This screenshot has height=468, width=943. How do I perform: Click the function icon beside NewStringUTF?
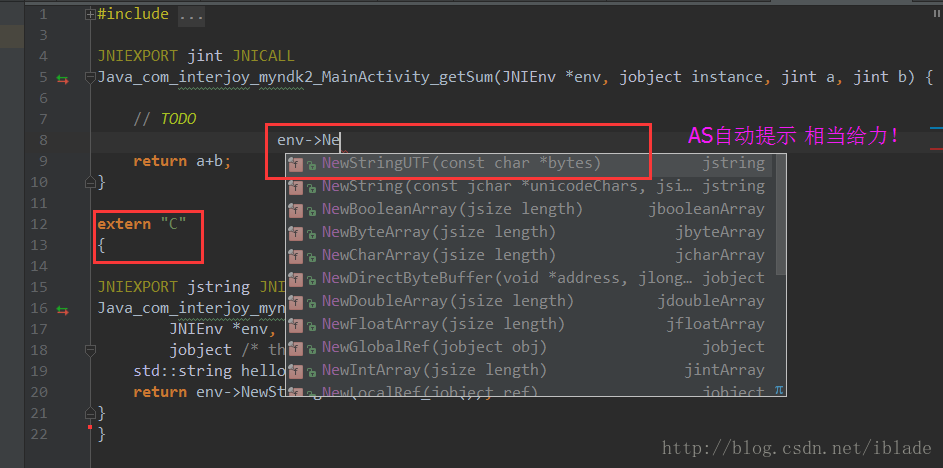(x=296, y=163)
